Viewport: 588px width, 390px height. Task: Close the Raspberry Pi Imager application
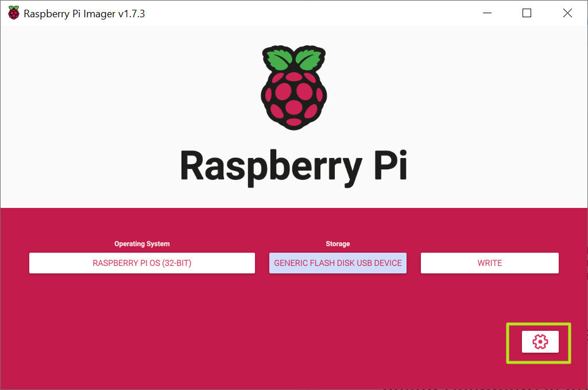(x=567, y=13)
